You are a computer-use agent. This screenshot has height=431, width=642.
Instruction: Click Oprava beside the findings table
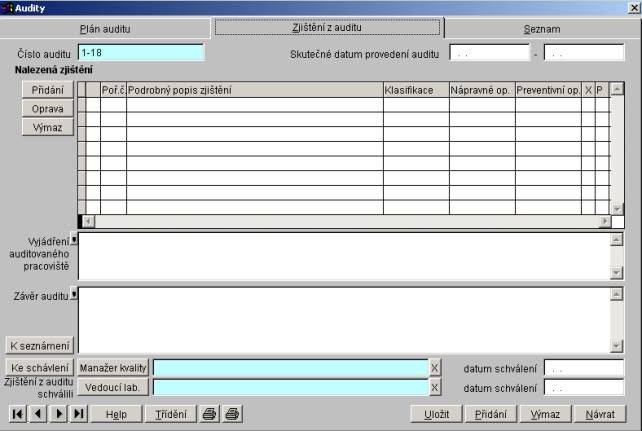(48, 108)
